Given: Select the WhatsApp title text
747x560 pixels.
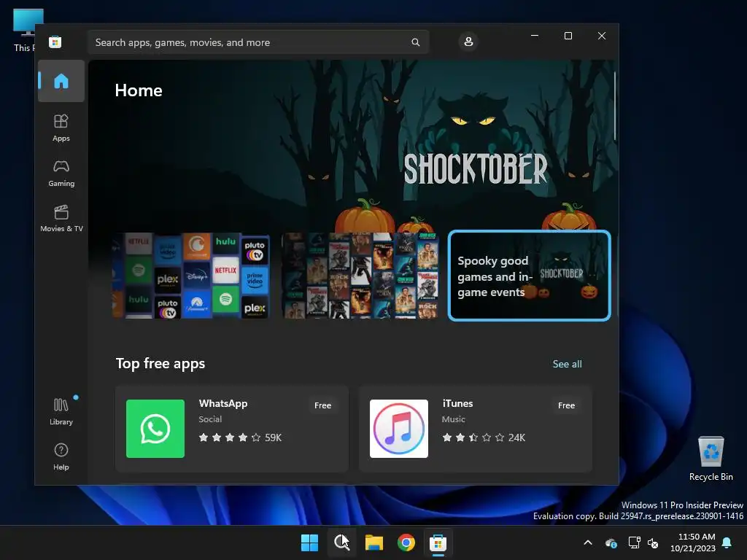Looking at the screenshot, I should [223, 403].
